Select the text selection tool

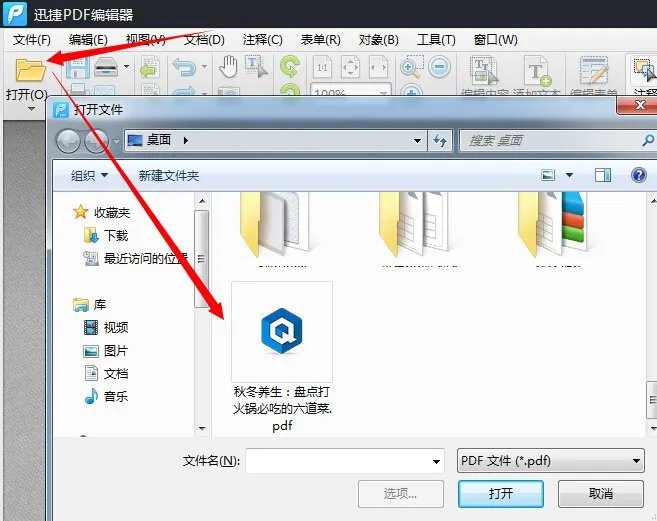pos(256,67)
